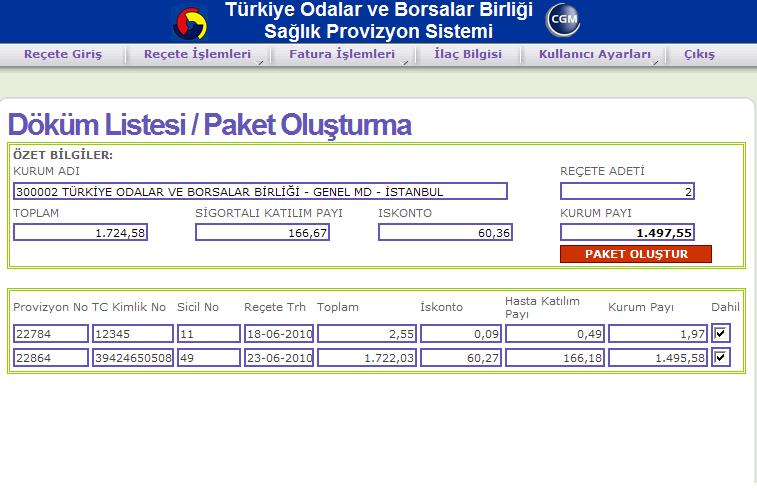Log out via Çıkış
Viewport: 757px width, 499px height.
pos(699,54)
